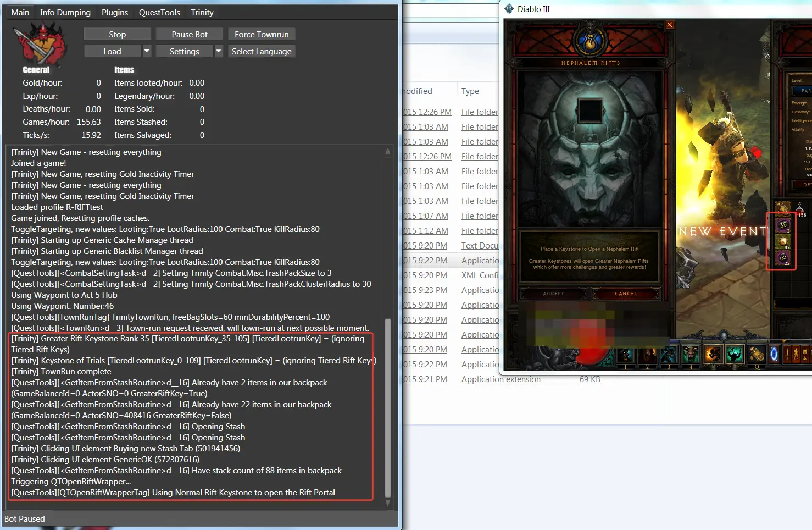Open the Plugins tab
812x530 pixels.
[115, 12]
